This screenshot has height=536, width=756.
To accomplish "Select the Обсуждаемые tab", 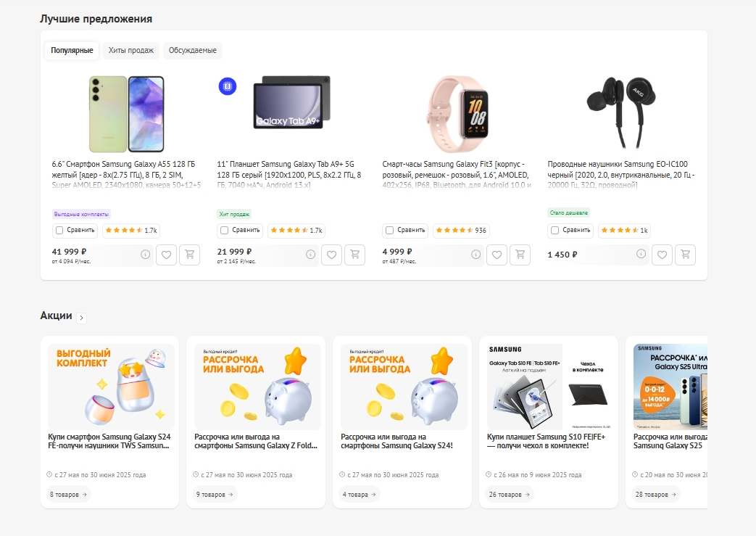I will point(193,51).
